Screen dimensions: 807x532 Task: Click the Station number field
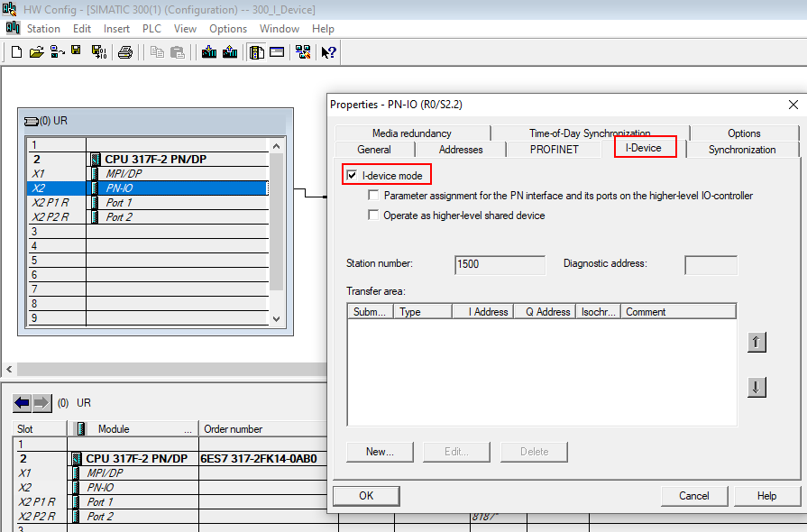[x=500, y=264]
